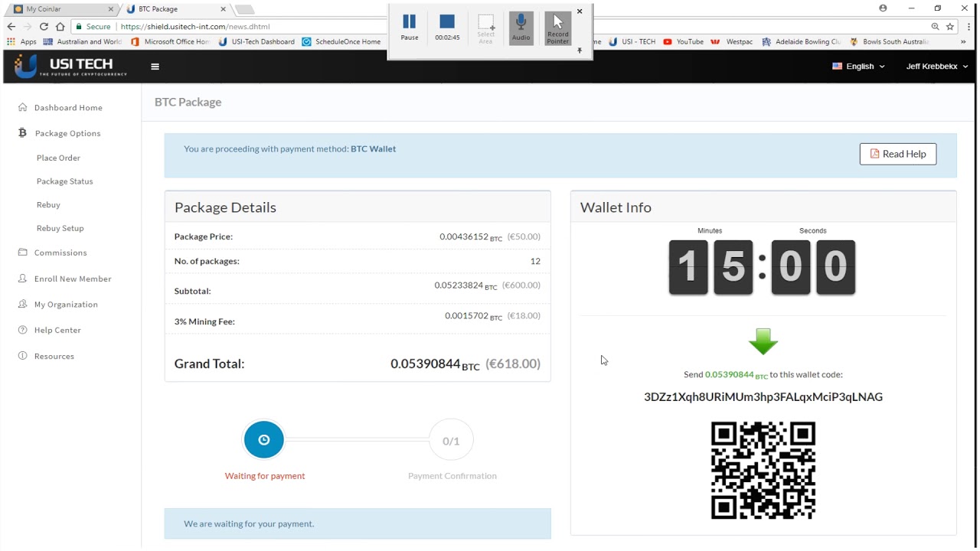Expand the bookmarks overflow chevron
This screenshot has width=980, height=551.
point(962,41)
